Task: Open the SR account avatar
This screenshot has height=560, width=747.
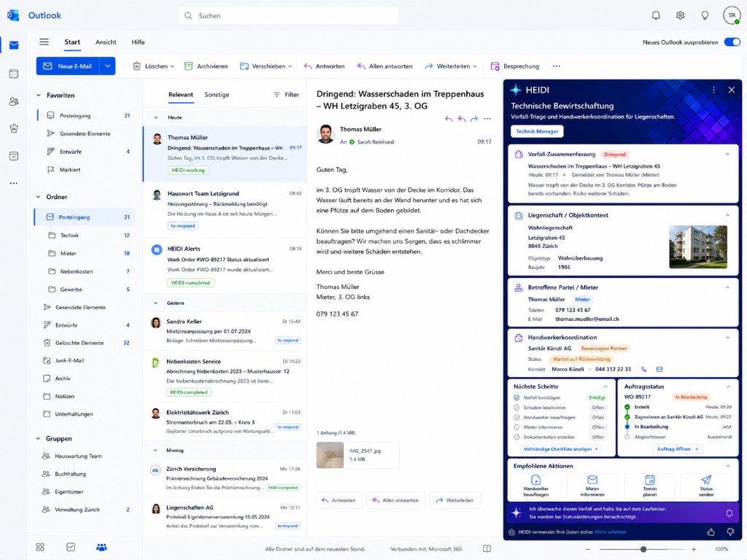Action: pos(732,15)
